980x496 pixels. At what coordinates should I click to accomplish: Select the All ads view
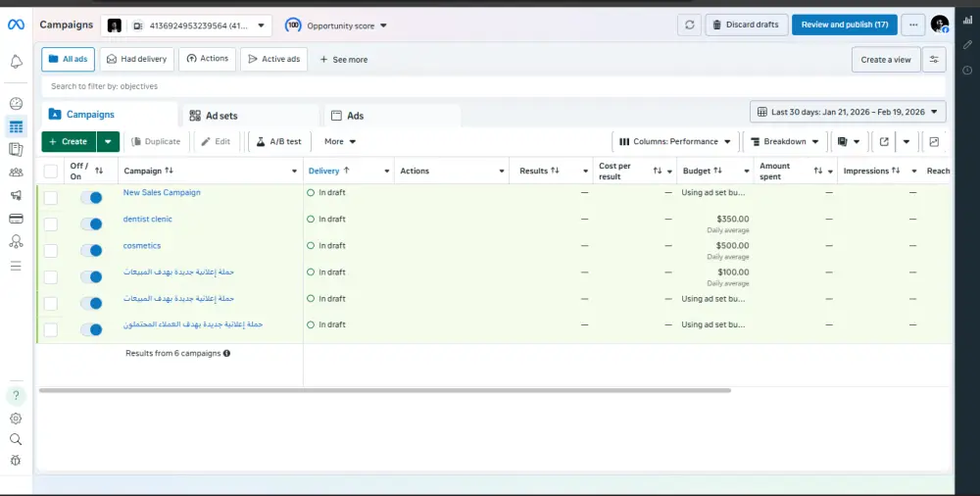[69, 59]
